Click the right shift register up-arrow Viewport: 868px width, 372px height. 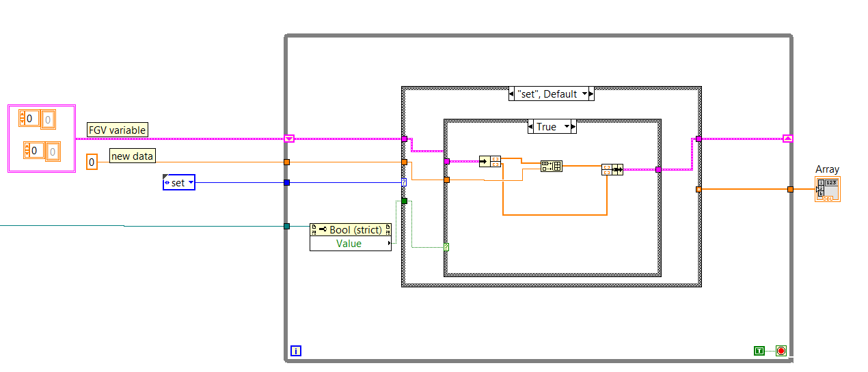pyautogui.click(x=787, y=139)
